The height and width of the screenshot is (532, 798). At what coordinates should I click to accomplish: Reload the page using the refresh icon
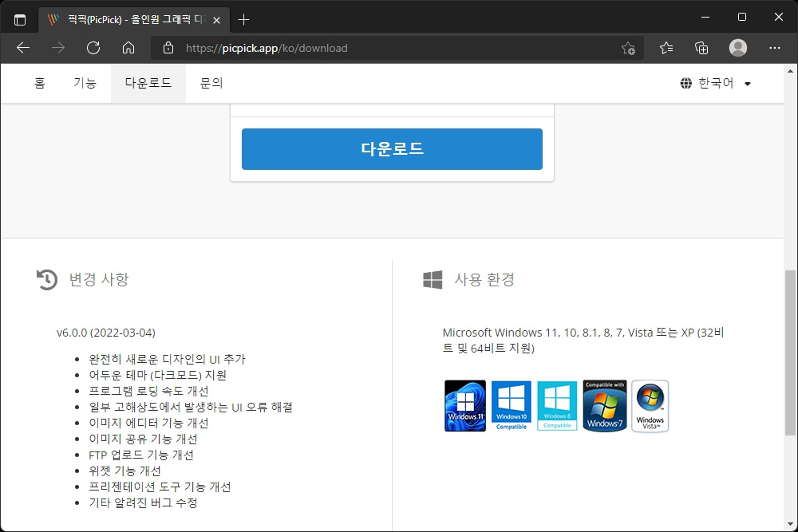(x=93, y=48)
